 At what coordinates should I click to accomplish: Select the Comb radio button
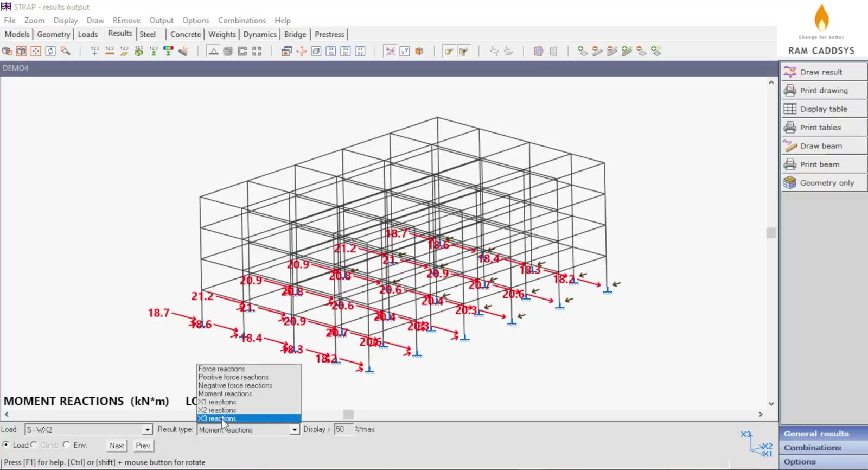tap(34, 444)
